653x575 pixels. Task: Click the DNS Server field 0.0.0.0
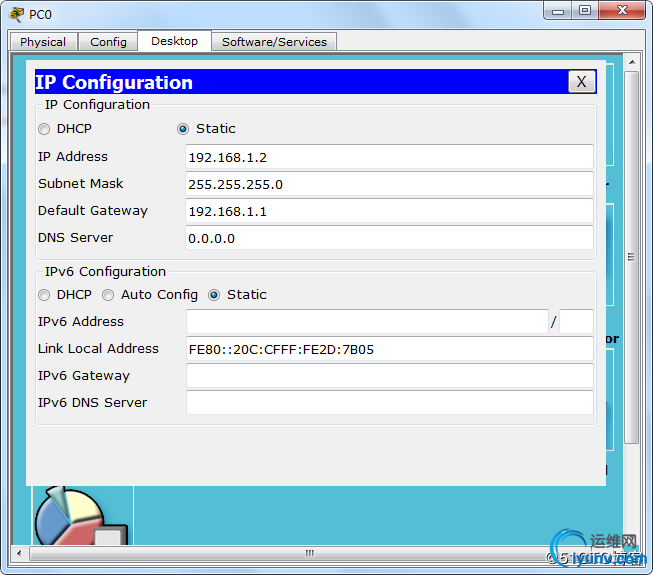(x=389, y=238)
